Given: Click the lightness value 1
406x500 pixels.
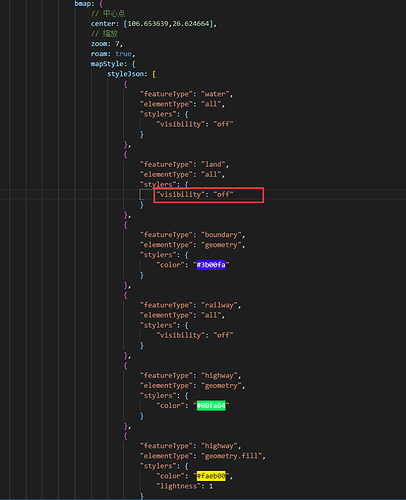Looking at the screenshot, I should tap(211, 486).
